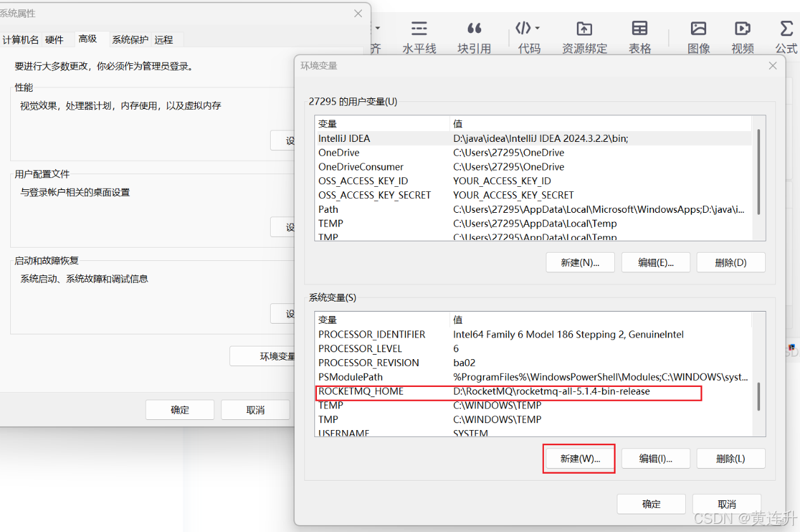Click the 变量 column header in user variables
The image size is (800, 532).
click(x=382, y=123)
